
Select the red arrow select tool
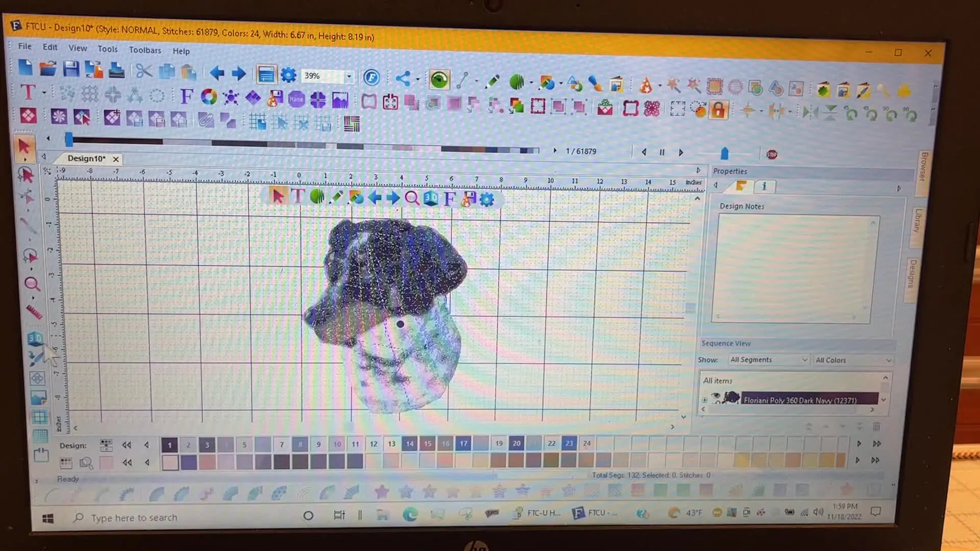click(24, 146)
